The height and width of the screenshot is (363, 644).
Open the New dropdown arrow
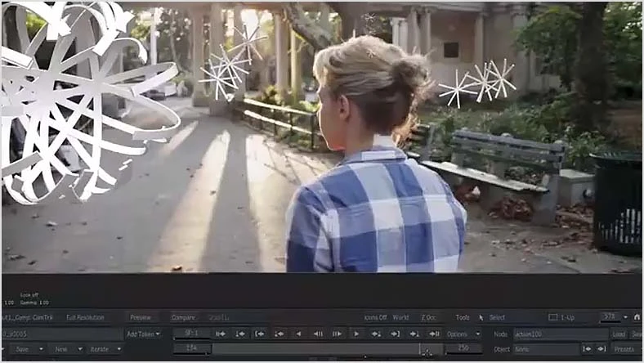(80, 349)
